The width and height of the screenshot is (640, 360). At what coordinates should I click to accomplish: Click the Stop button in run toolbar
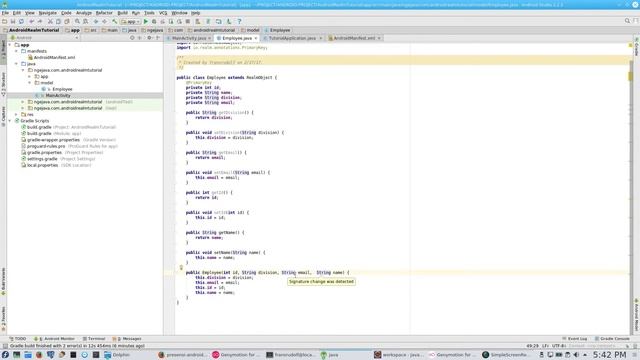(188, 21)
